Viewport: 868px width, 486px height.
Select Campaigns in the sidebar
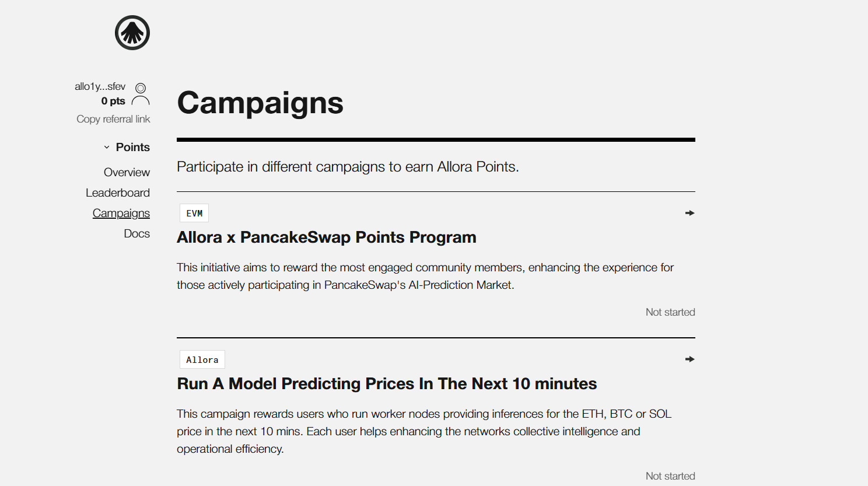tap(121, 213)
